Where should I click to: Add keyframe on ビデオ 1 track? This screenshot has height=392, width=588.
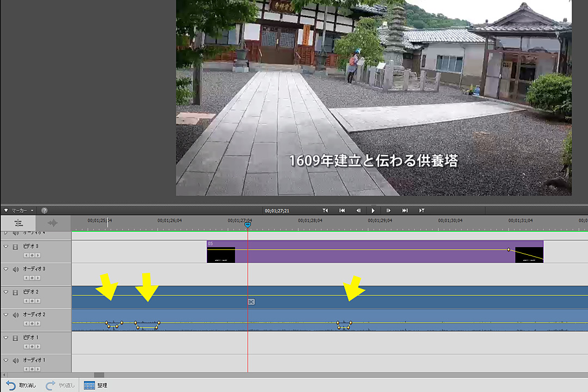click(x=32, y=346)
